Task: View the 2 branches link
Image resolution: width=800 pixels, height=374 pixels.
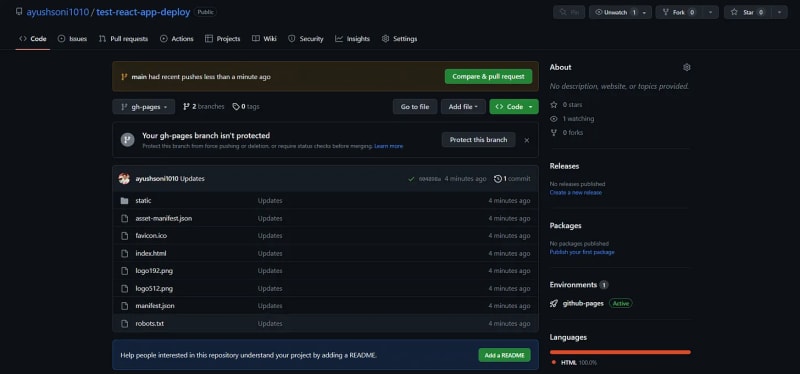Action: point(204,107)
